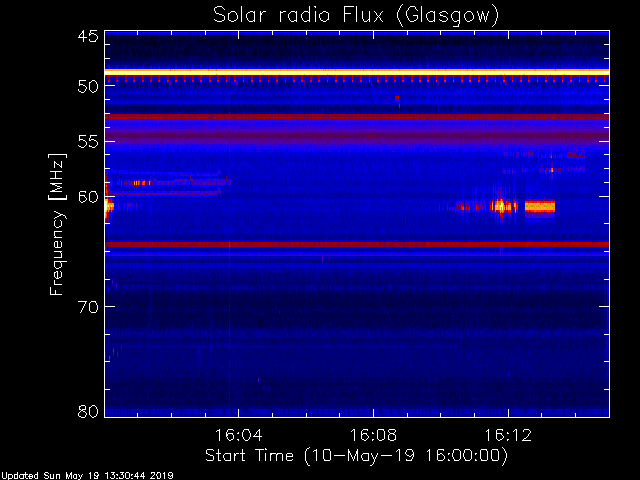Image resolution: width=640 pixels, height=480 pixels.
Task: Click the 'Updated Sun May 19 13:30:44 2019' timestamp
Action: (87, 476)
